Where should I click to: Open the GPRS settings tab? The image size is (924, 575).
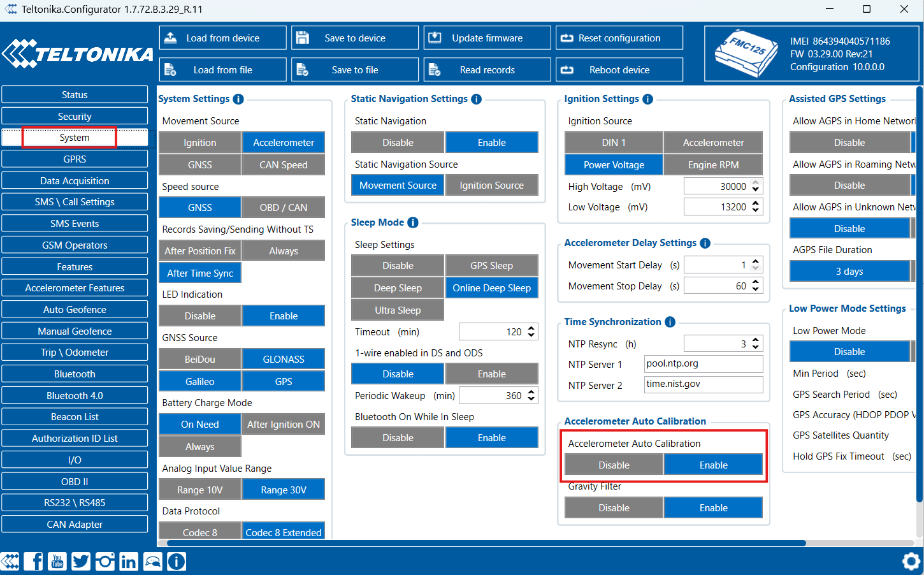[75, 159]
